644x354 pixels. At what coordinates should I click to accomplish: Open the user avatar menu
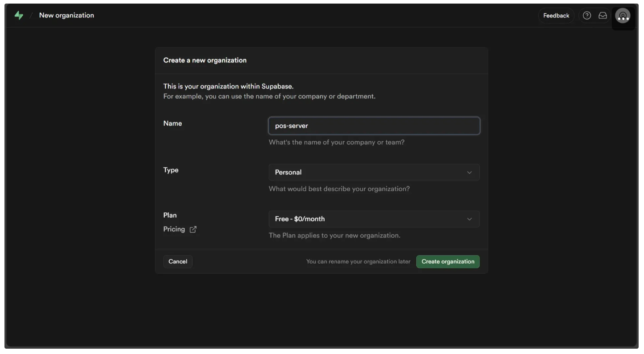[623, 16]
